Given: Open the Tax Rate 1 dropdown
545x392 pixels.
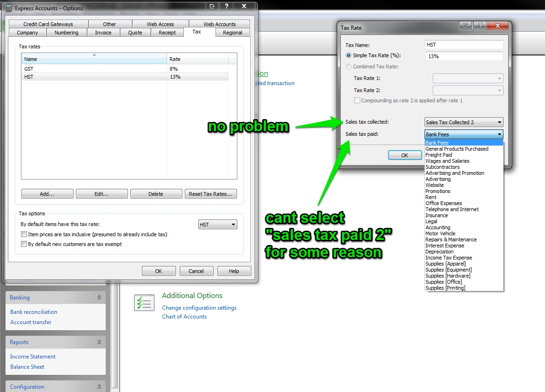Looking at the screenshot, I should point(468,79).
